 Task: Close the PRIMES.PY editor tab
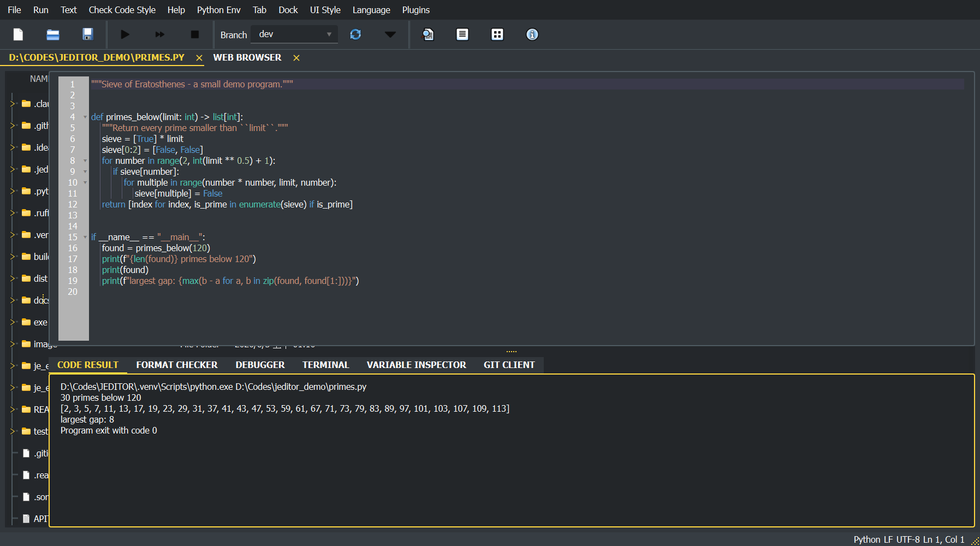point(199,58)
